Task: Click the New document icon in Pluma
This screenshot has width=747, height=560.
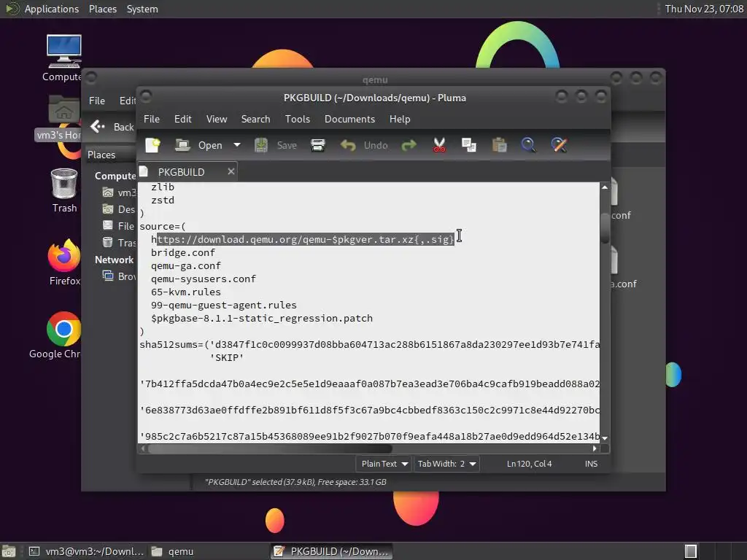Action: 152,145
